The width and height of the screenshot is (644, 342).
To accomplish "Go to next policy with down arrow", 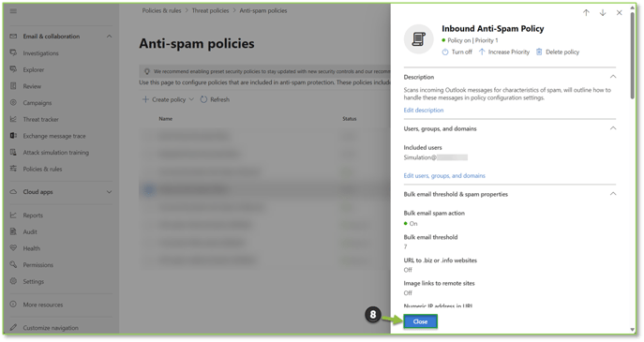I will click(x=603, y=13).
